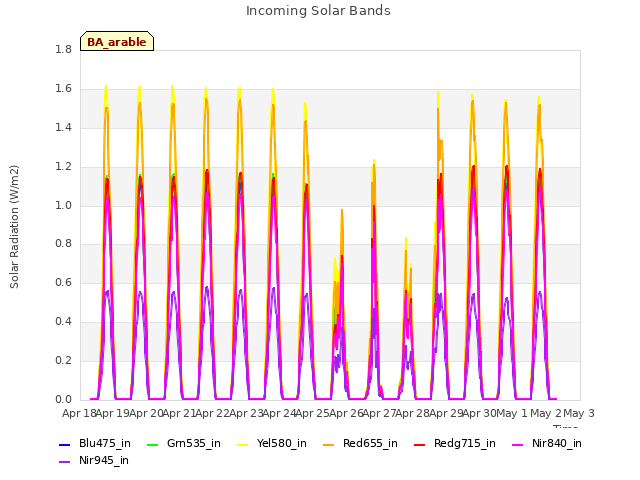Toggle the Yel580_in legend entry
640x480 pixels.
point(271,444)
